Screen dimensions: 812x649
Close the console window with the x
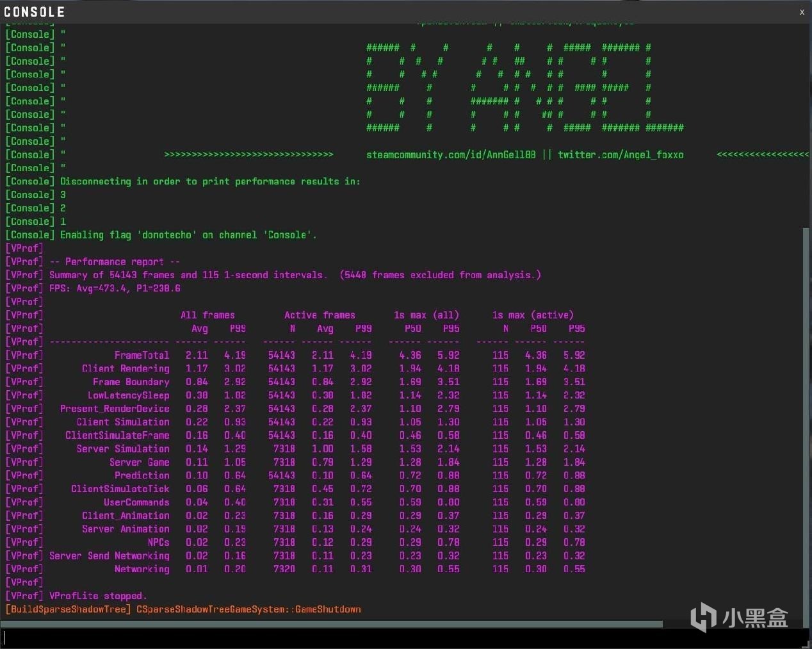click(802, 12)
